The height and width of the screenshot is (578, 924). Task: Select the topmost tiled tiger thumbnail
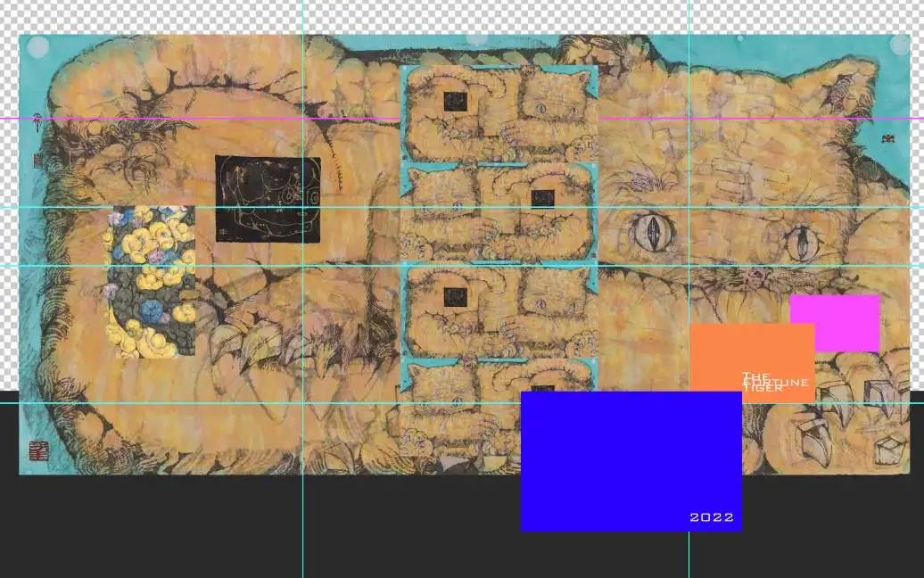[x=499, y=114]
